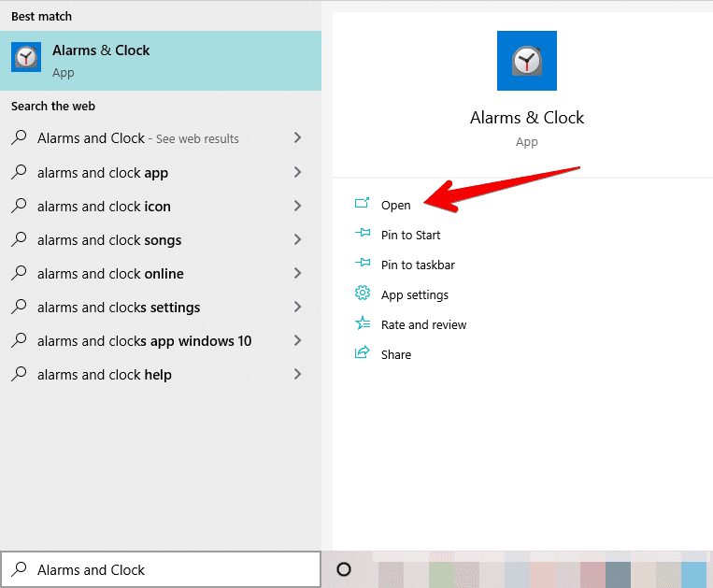The width and height of the screenshot is (713, 588).
Task: Expand chevron for 'alarms and clock icon'
Action: 297,206
